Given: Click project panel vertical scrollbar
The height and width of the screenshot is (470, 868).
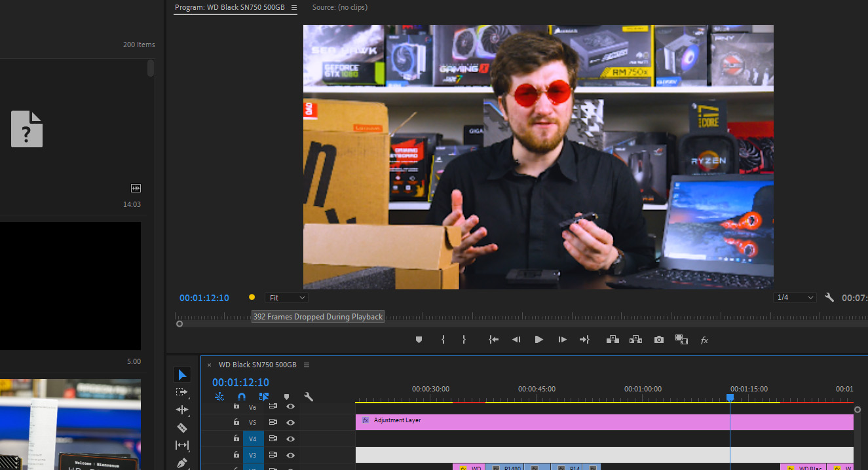Looking at the screenshot, I should (151, 68).
